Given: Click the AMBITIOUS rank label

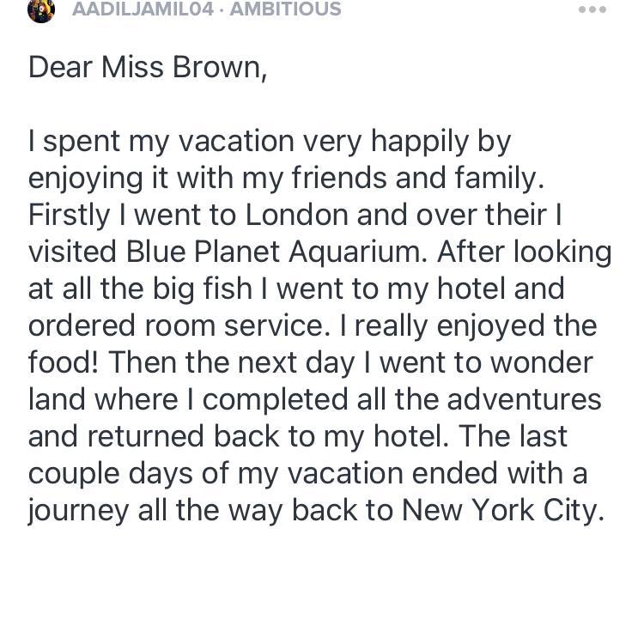Looking at the screenshot, I should (x=287, y=9).
